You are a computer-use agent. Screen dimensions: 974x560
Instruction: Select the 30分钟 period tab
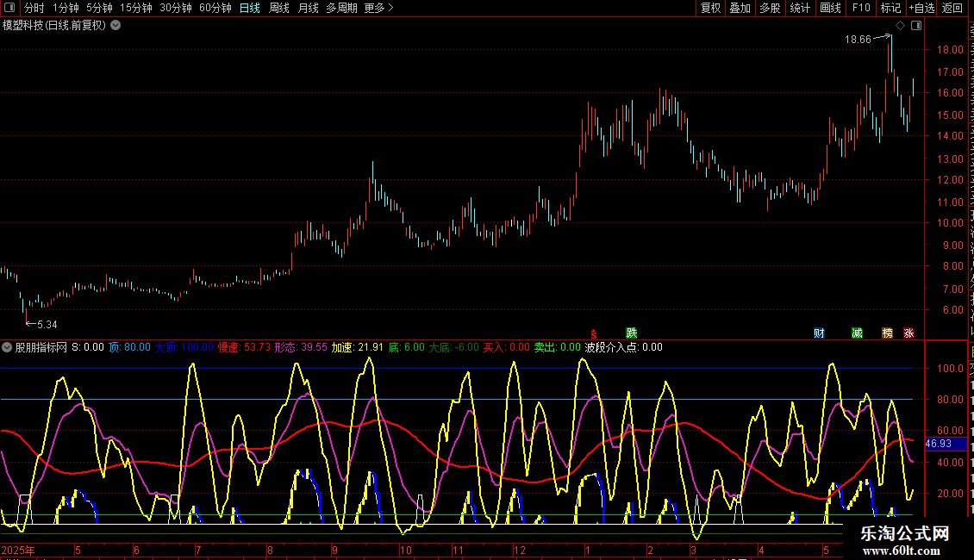pos(176,8)
